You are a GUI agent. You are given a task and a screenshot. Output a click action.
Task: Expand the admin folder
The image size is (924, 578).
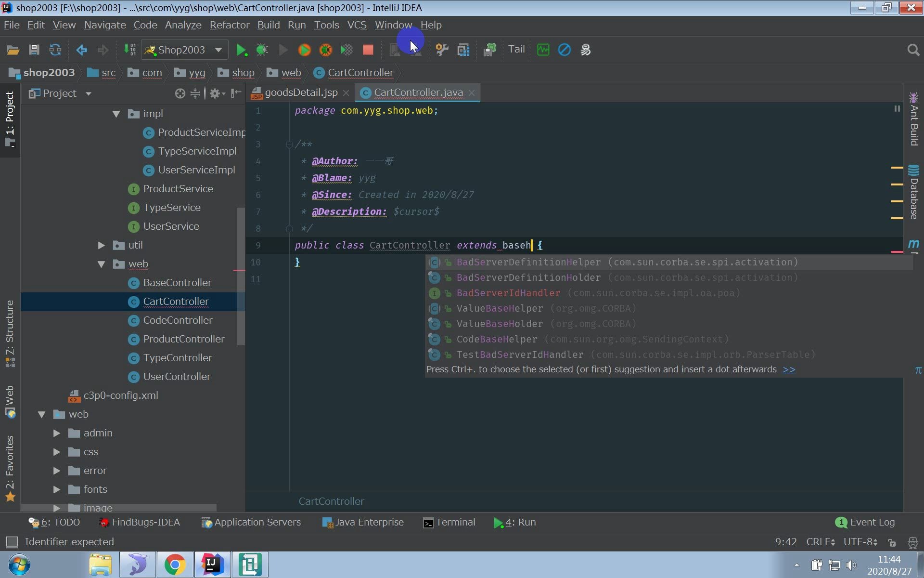[56, 433]
